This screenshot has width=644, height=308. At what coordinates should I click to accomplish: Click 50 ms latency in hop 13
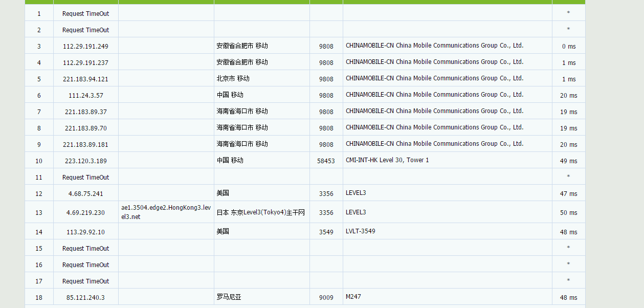(x=568, y=212)
